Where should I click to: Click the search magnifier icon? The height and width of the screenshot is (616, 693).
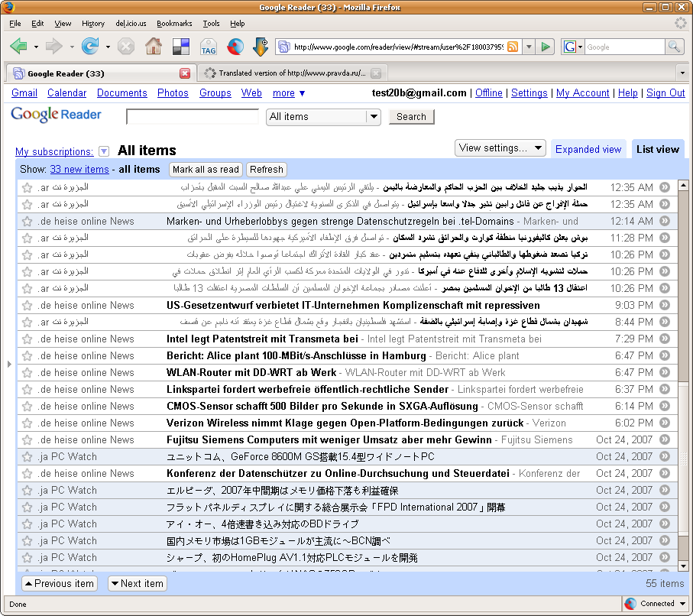tap(674, 47)
